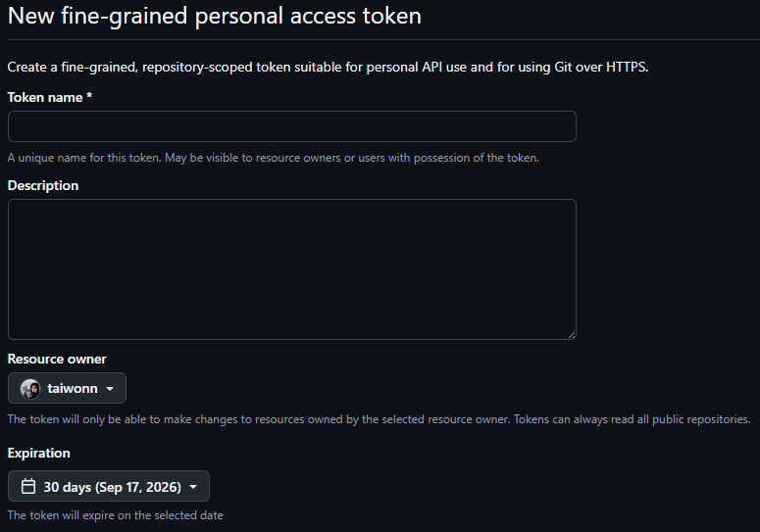Click the resource owner explanation text

click(x=380, y=419)
